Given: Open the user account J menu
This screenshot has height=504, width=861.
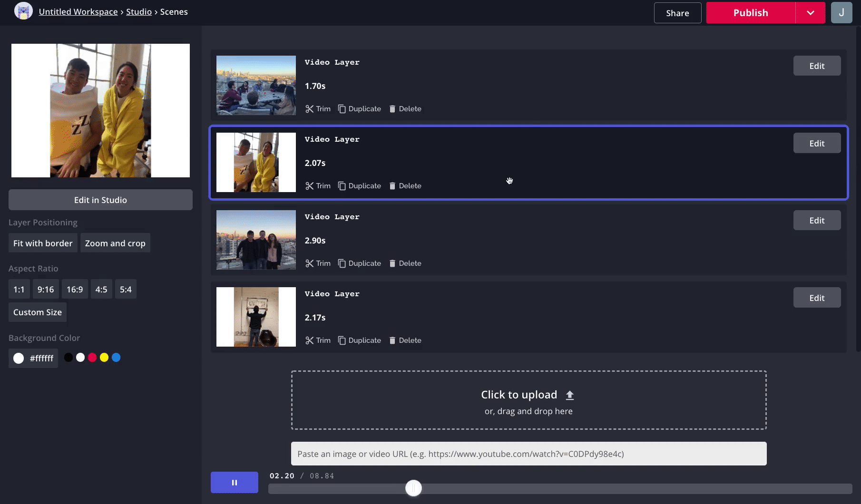Looking at the screenshot, I should click(841, 13).
